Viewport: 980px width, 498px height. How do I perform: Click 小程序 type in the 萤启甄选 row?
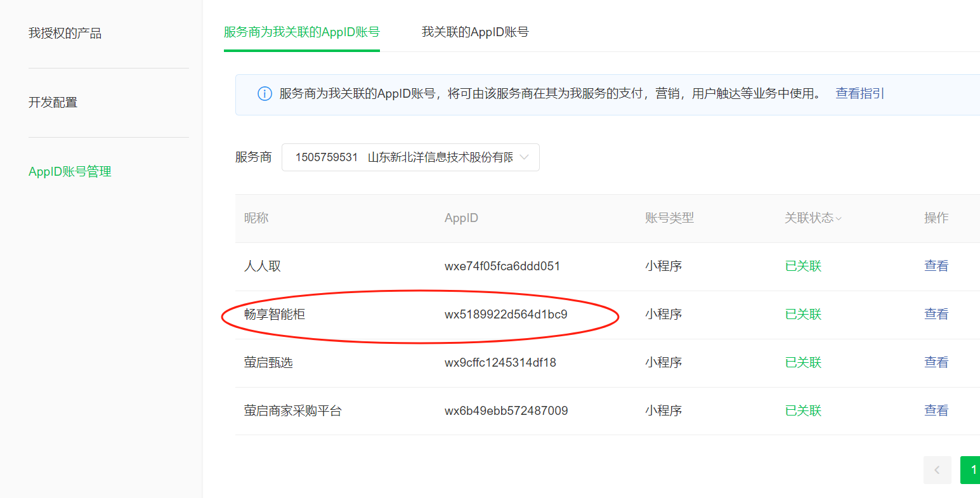click(x=663, y=362)
